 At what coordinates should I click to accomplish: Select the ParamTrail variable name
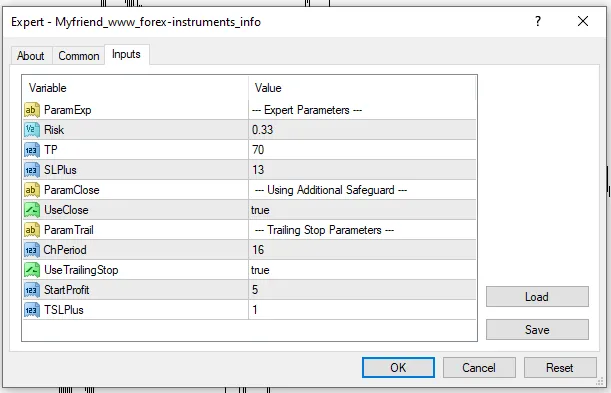click(x=69, y=230)
